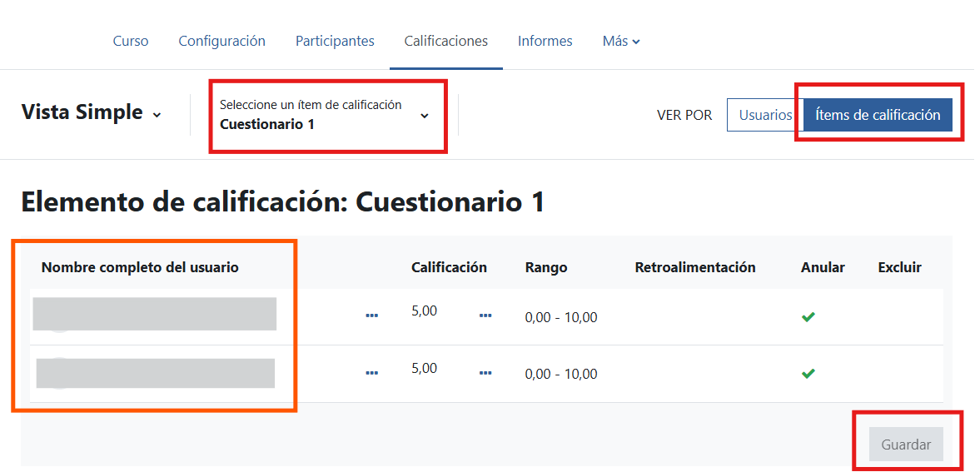View by Ítems de calificación

[x=878, y=115]
